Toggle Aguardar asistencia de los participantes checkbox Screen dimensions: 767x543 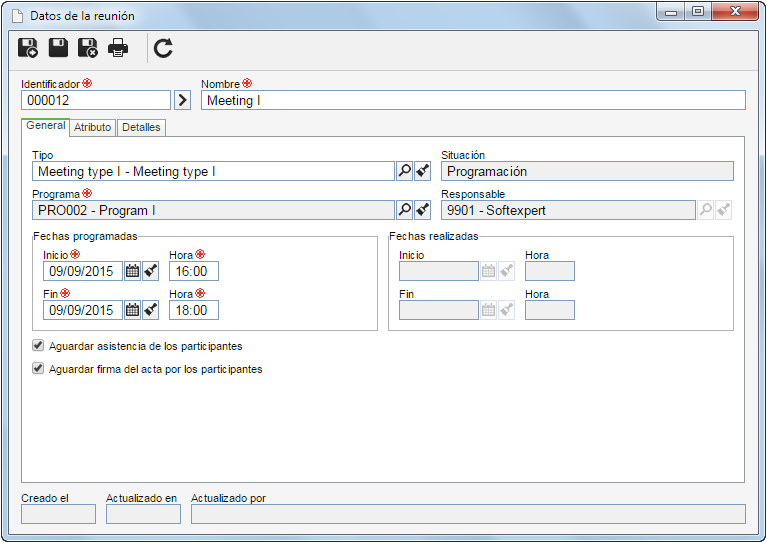(38, 346)
